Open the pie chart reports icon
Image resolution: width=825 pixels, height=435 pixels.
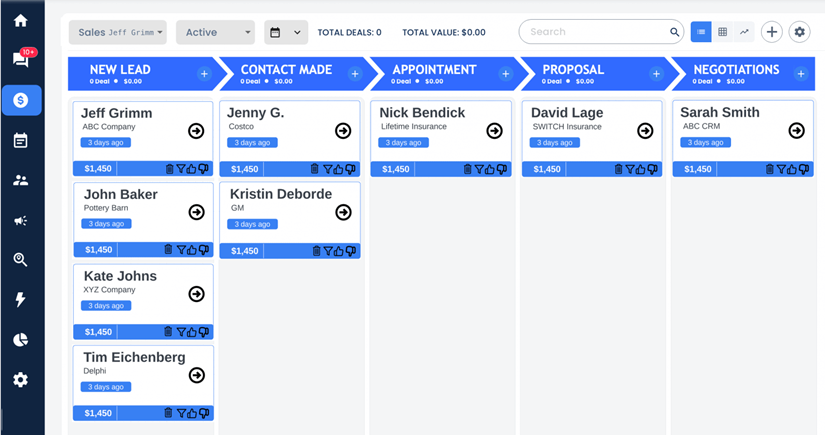(20, 340)
